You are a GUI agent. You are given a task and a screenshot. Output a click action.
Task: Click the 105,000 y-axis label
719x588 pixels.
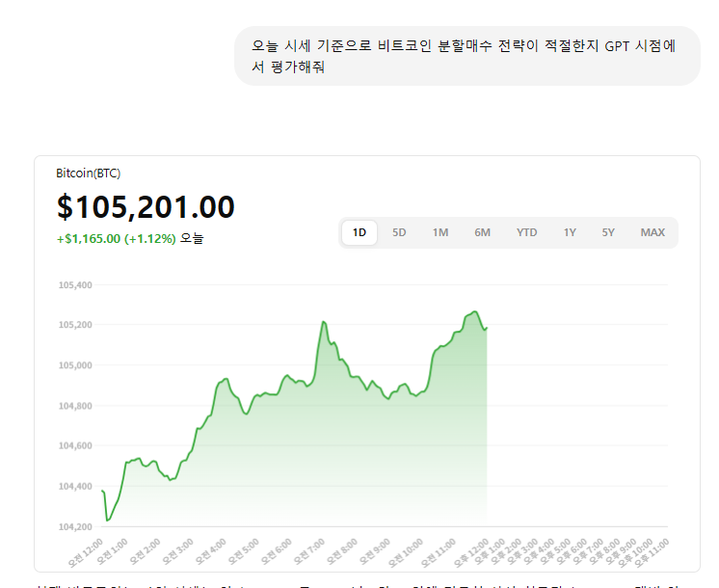tap(75, 365)
